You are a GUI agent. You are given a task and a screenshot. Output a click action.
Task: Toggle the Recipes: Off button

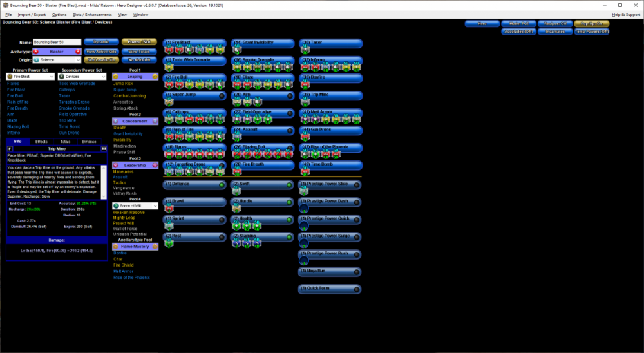(x=555, y=23)
